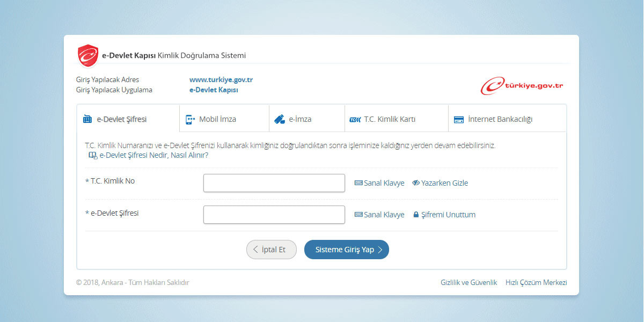Click the Şifremi Unuttum link

pyautogui.click(x=449, y=215)
